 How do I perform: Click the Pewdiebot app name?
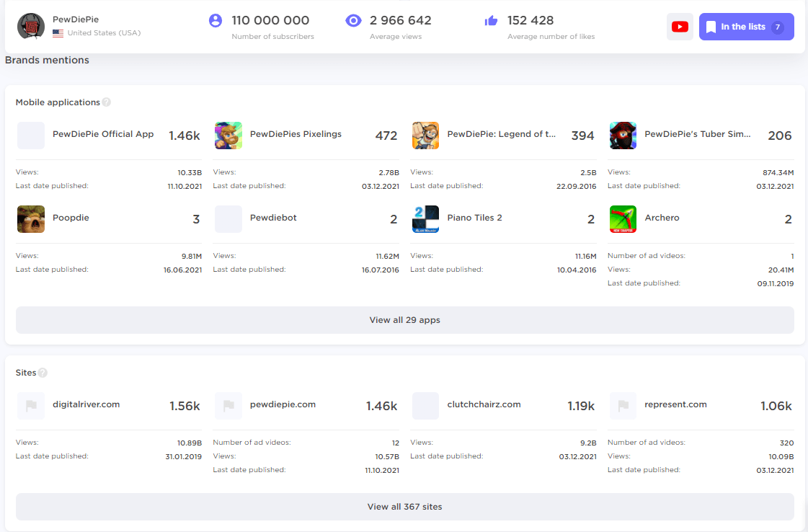click(273, 218)
